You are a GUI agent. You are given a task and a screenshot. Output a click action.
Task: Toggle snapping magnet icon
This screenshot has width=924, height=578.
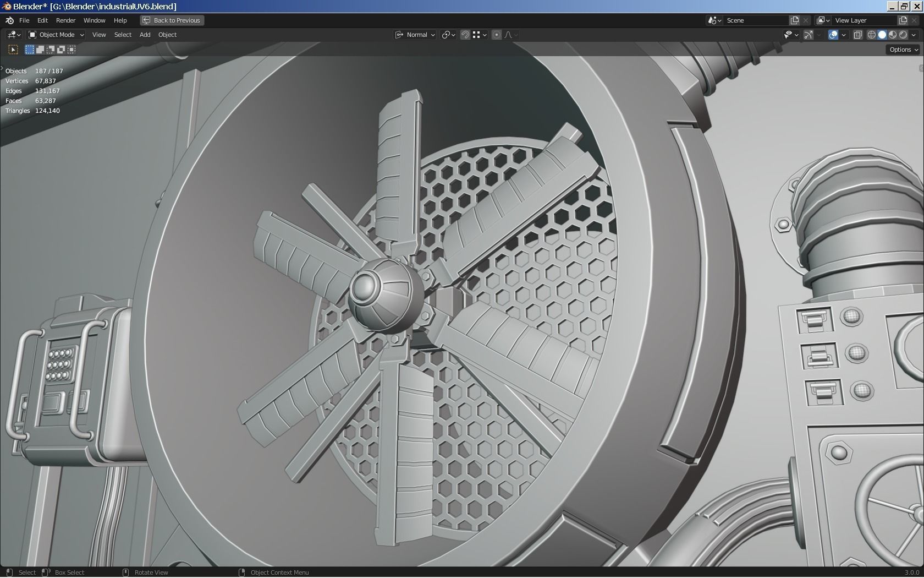[465, 35]
